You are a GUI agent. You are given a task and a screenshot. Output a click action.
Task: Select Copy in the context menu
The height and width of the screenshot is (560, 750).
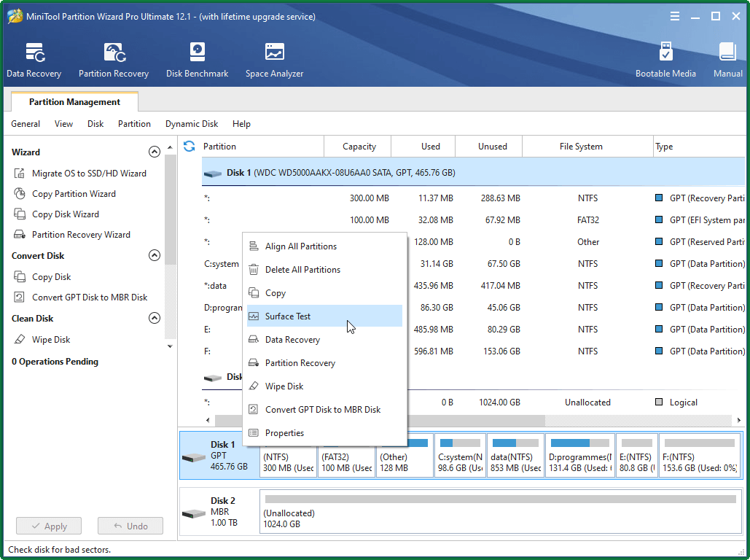click(x=324, y=293)
